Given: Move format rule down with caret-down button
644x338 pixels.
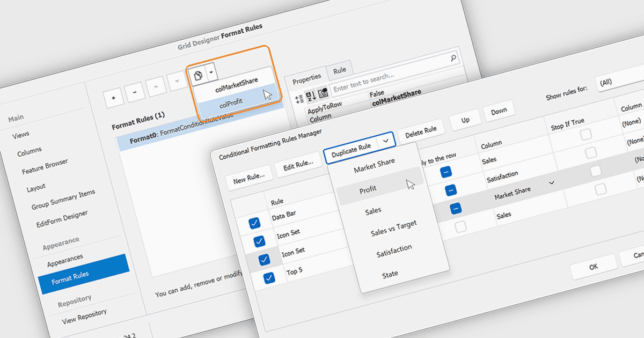Looking at the screenshot, I should pos(177,80).
